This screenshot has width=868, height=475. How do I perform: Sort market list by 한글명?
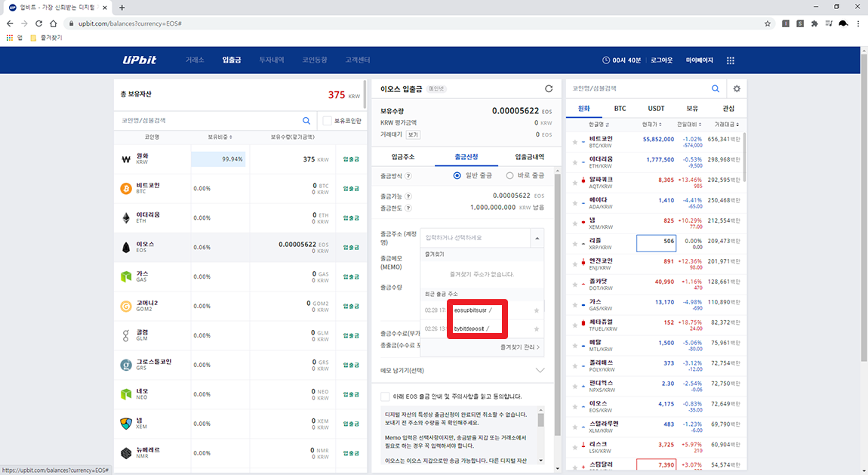coord(599,125)
